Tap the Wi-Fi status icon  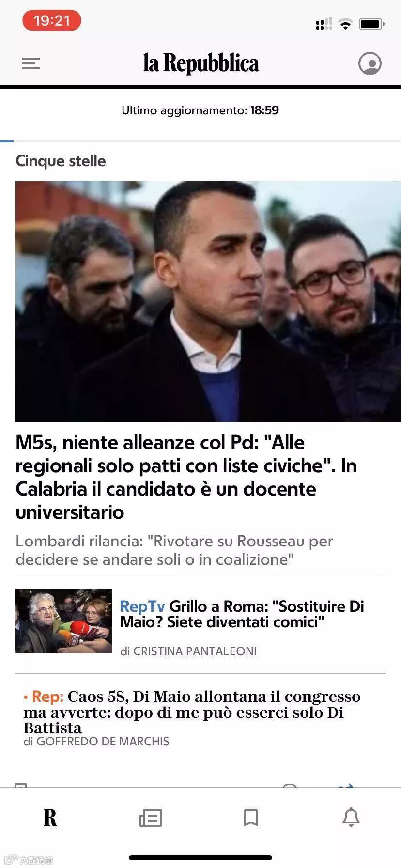pos(345,24)
